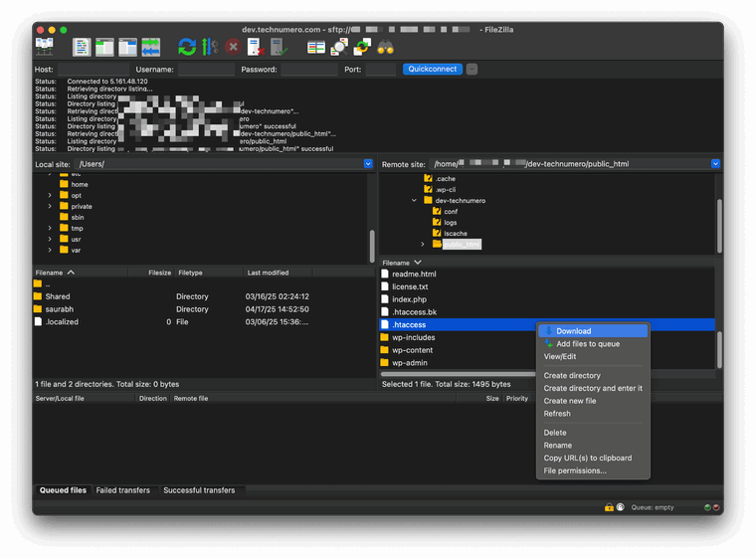Select the saurabh local directory
756x558 pixels.
pos(60,309)
